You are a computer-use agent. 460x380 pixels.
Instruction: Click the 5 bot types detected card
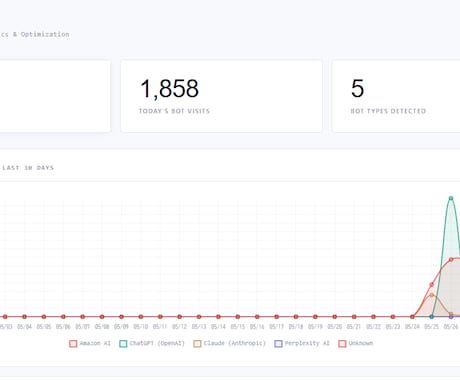click(396, 96)
